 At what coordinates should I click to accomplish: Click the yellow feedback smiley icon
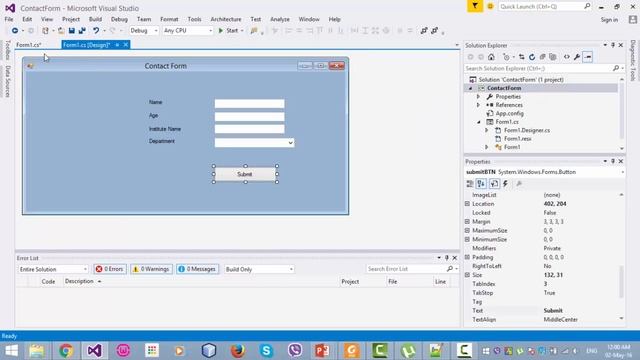(x=490, y=7)
